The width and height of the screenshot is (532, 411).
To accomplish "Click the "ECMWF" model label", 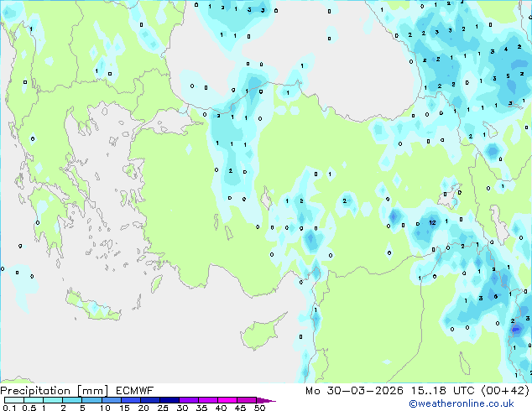I will coord(135,391).
